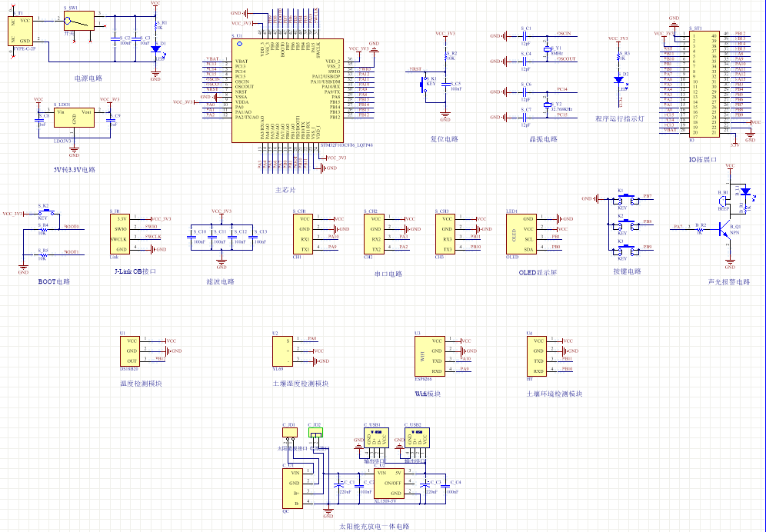766x532 pixels.
Task: Click the '滤波电路' section title
Action: tap(221, 282)
